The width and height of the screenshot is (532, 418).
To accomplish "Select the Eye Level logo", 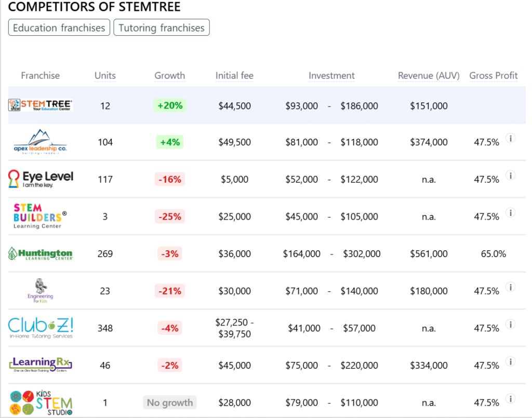I will 41,179.
